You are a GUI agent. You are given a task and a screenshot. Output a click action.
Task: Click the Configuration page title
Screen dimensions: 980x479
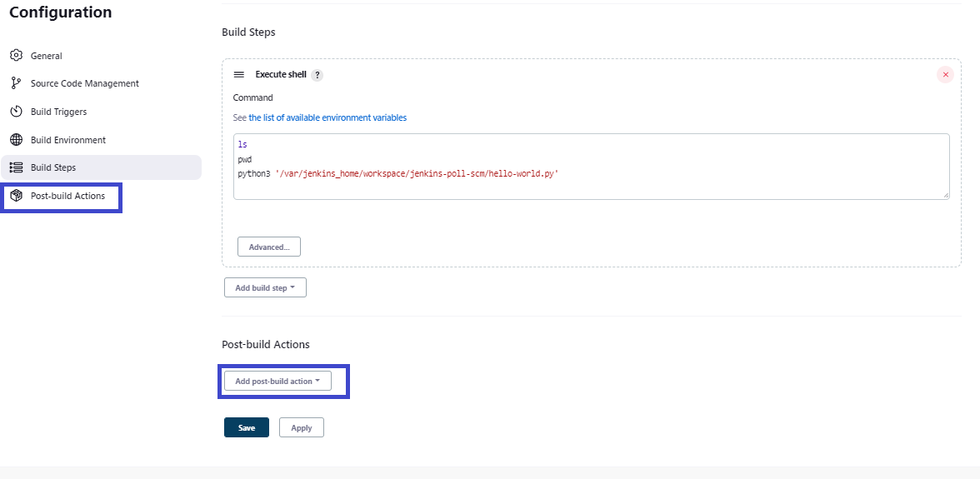tap(61, 12)
